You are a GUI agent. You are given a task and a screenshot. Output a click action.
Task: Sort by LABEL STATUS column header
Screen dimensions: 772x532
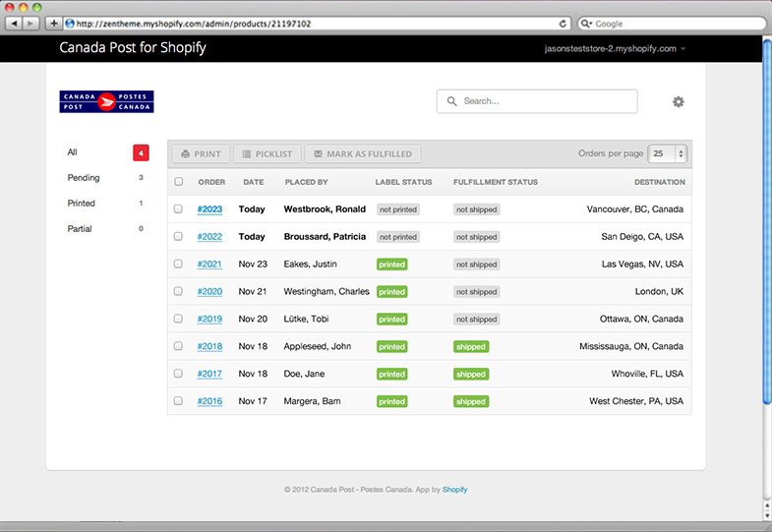(x=404, y=182)
